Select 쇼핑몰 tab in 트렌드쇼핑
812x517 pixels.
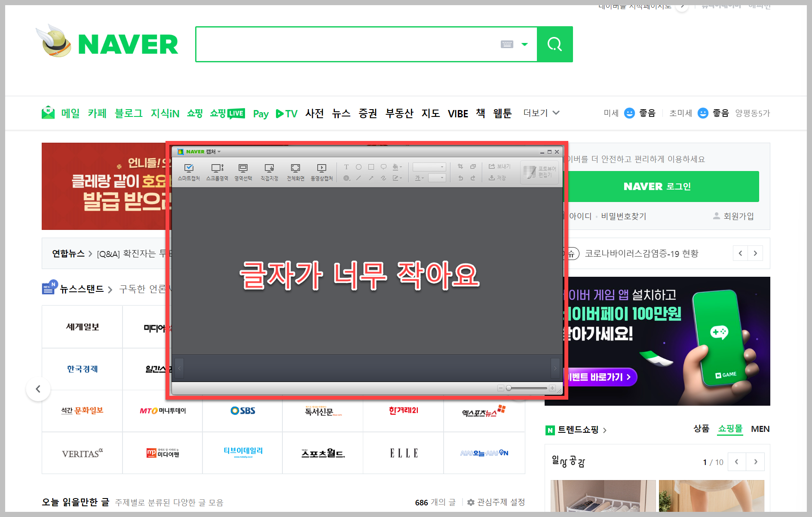730,428
